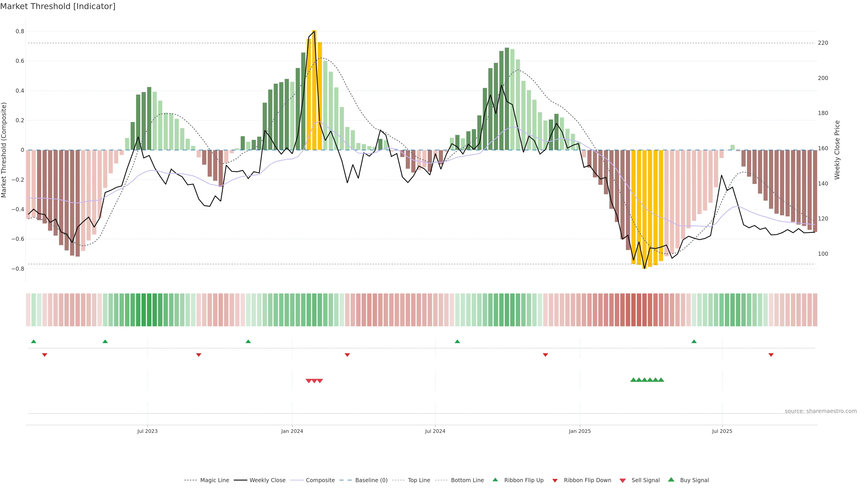Click the Market Threshold [Indicator] title
Viewport: 868px width, 488px height.
(x=58, y=6)
